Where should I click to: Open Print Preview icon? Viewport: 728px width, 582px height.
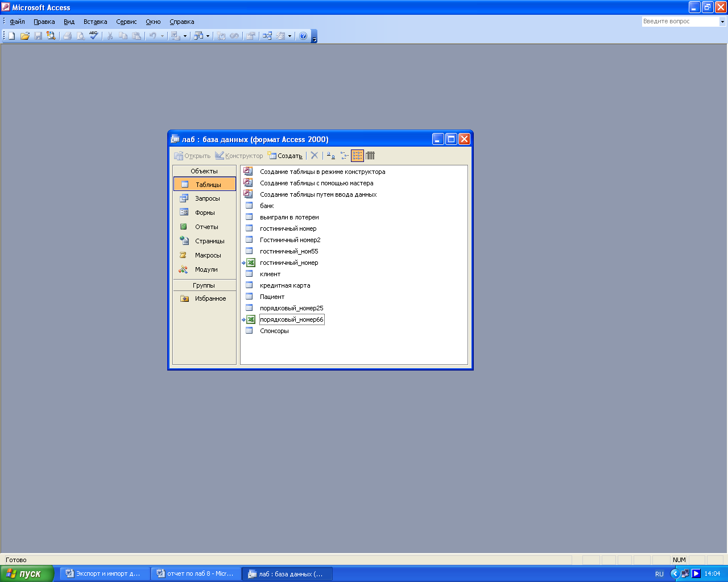click(81, 36)
